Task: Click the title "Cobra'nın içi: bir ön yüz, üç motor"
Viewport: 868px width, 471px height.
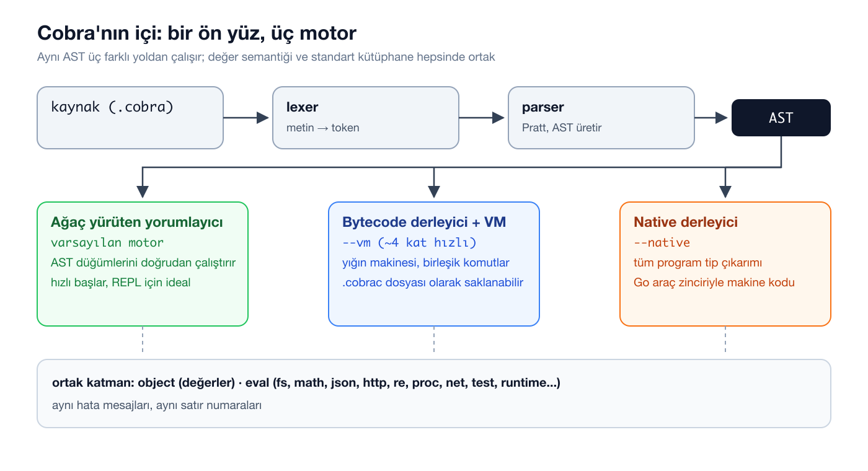Action: pos(197,33)
